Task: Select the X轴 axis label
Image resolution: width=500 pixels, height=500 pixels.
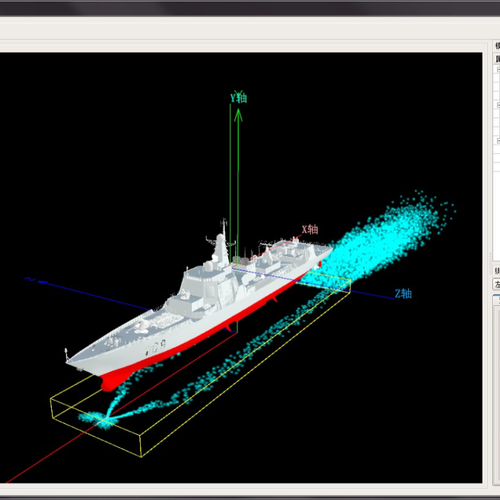Action: [x=310, y=229]
